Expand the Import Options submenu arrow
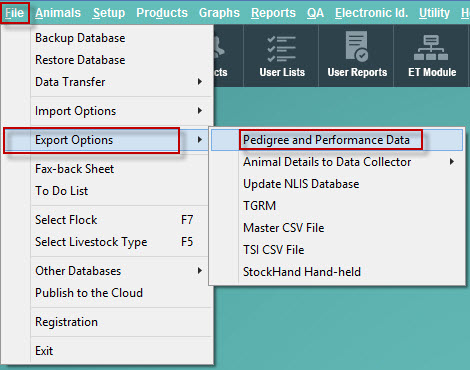The image size is (470, 370). (x=199, y=111)
